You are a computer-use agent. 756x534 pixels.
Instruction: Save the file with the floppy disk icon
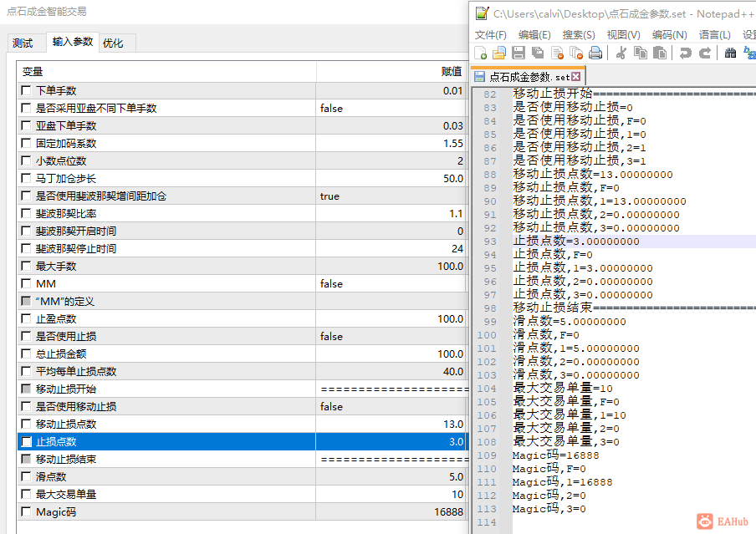coord(518,53)
